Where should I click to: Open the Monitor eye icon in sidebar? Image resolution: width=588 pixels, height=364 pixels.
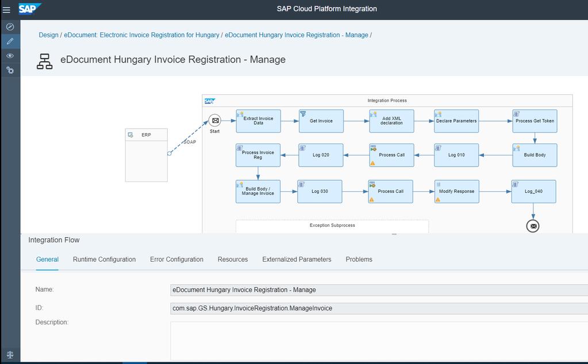coord(10,56)
